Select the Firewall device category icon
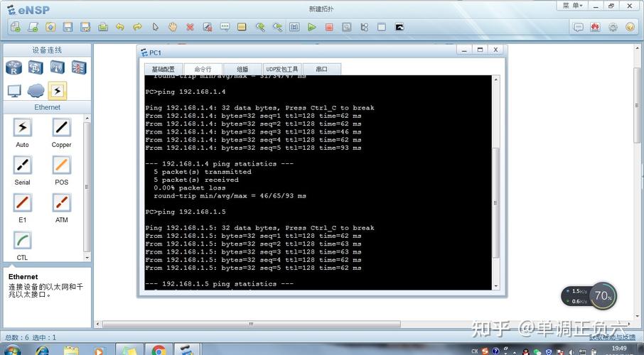Image resolution: width=644 pixels, height=355 pixels. point(78,68)
